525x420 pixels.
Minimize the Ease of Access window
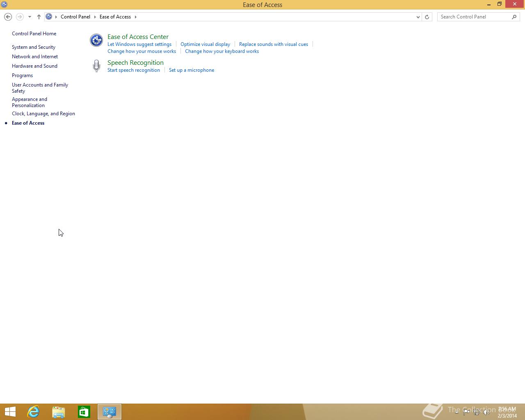pyautogui.click(x=489, y=5)
